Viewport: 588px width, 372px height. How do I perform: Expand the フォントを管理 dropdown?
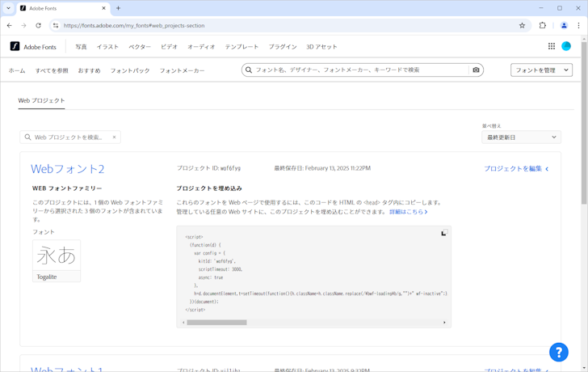pos(541,70)
